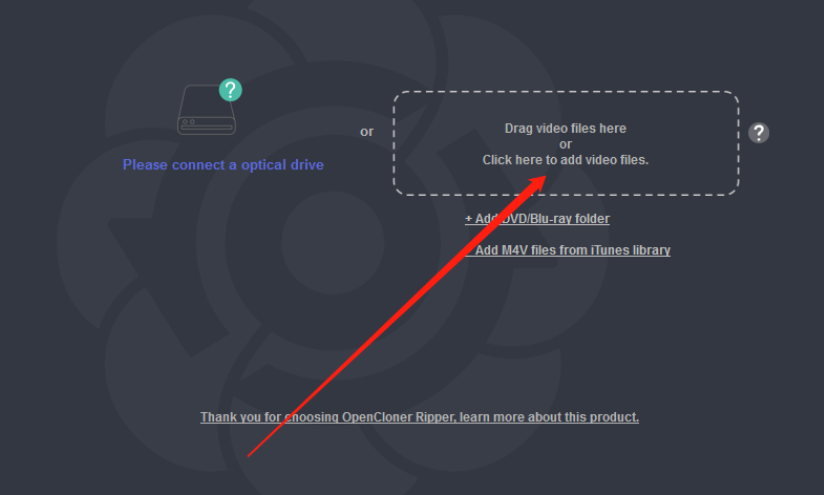
Task: Click the words "Blu-ray folder"
Action: pyautogui.click(x=570, y=219)
